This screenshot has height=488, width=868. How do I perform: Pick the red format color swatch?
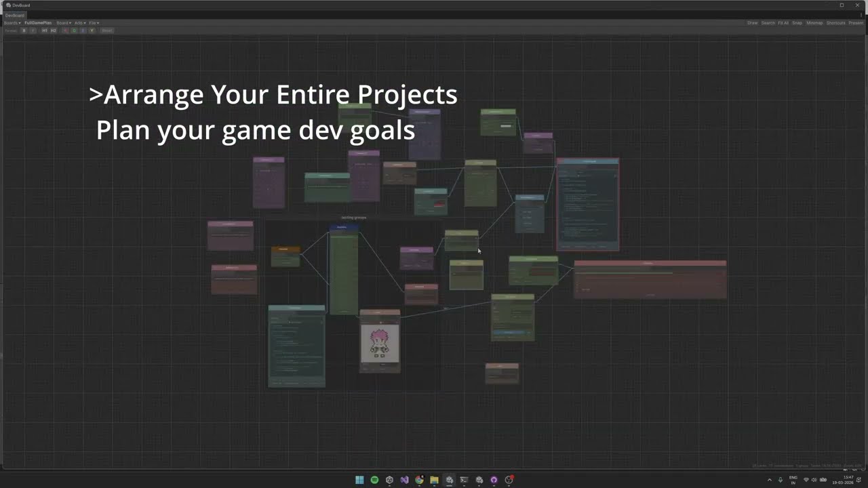pyautogui.click(x=65, y=30)
